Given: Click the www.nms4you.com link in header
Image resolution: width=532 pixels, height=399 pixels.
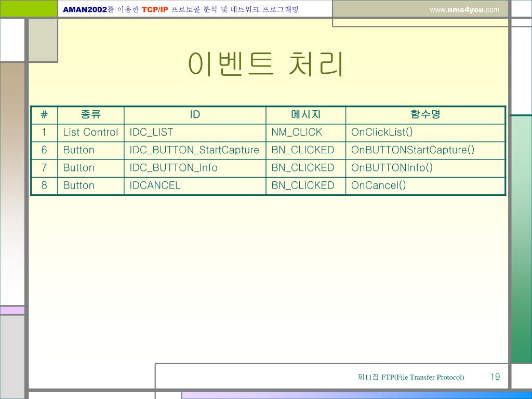Looking at the screenshot, I should coord(464,10).
